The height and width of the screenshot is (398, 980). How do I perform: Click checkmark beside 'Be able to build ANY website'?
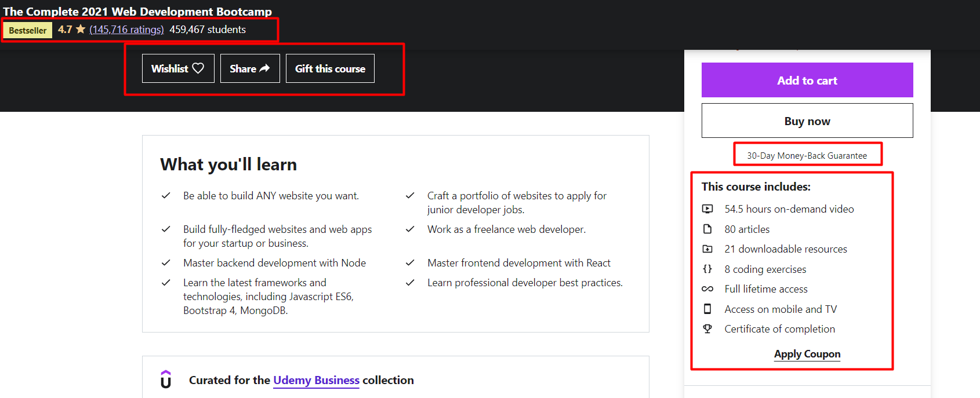(166, 196)
